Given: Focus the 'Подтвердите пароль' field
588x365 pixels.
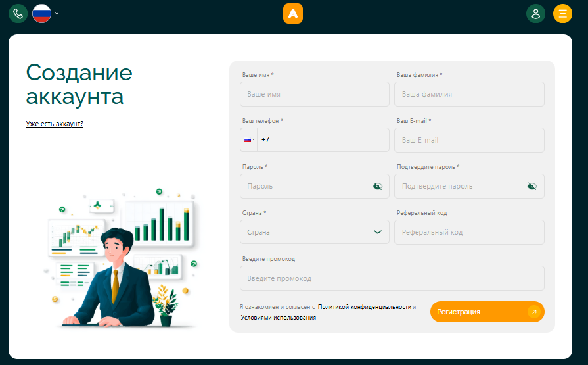Looking at the screenshot, I should pos(469,186).
